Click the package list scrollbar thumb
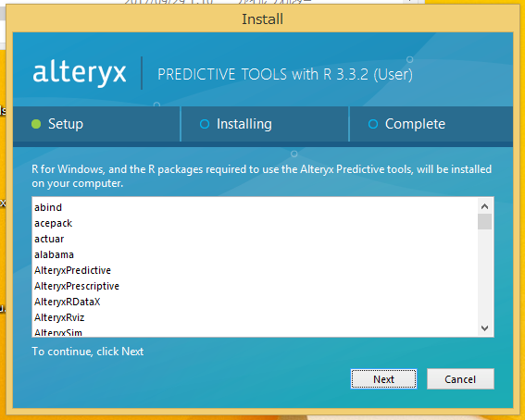525x420 pixels. point(484,222)
